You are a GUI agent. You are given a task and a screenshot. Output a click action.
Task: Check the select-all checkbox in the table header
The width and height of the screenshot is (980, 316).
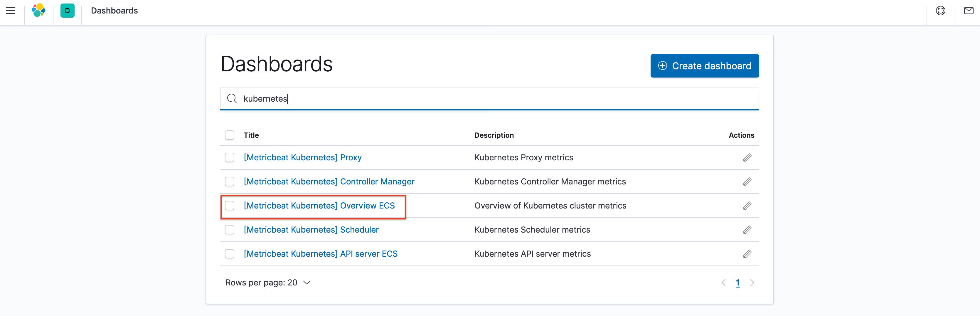tap(229, 135)
